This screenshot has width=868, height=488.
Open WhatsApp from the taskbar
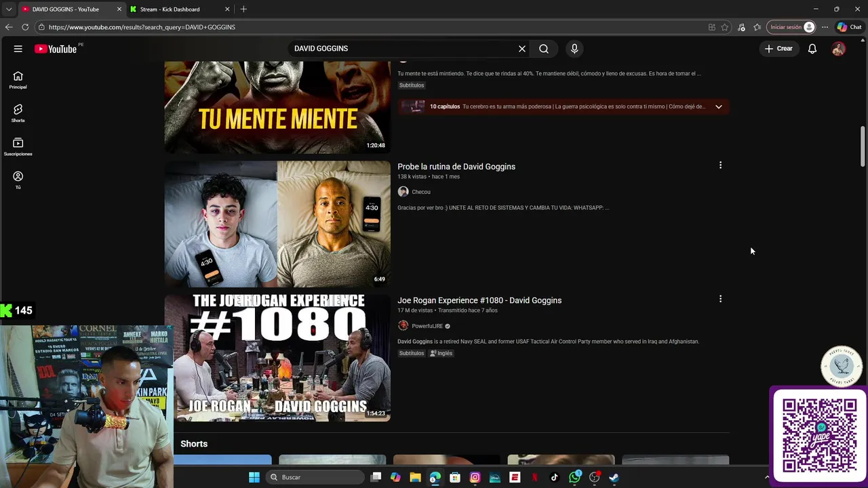tap(575, 477)
